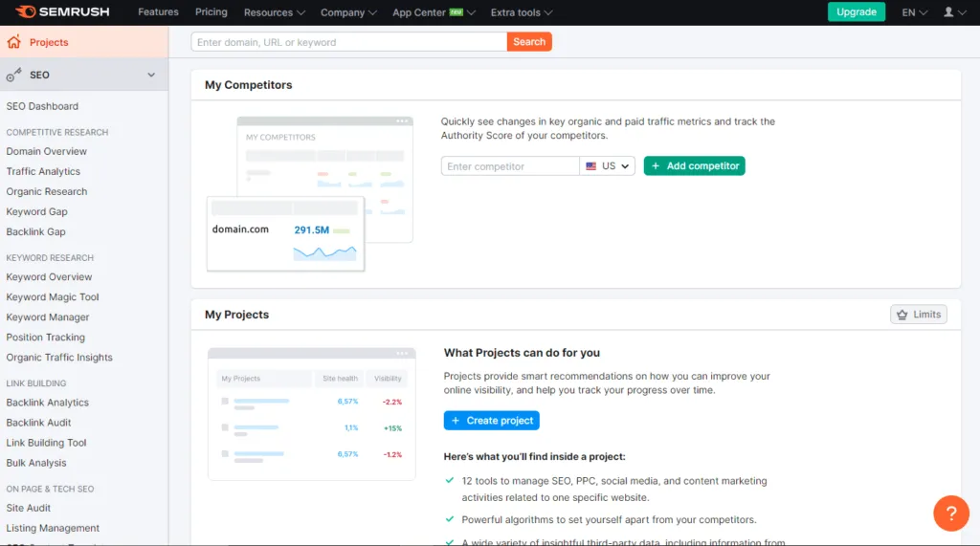Open Bulk Analysis
Screen dimensions: 980x546
coord(36,463)
